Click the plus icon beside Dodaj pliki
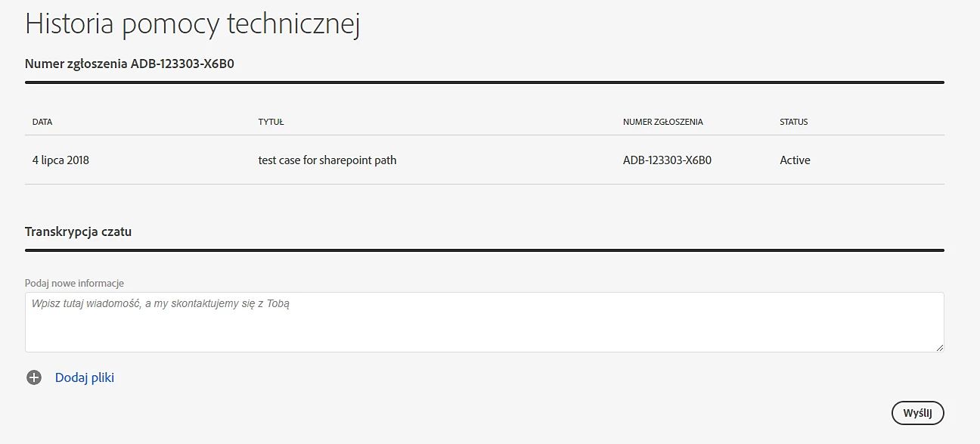 coord(34,377)
